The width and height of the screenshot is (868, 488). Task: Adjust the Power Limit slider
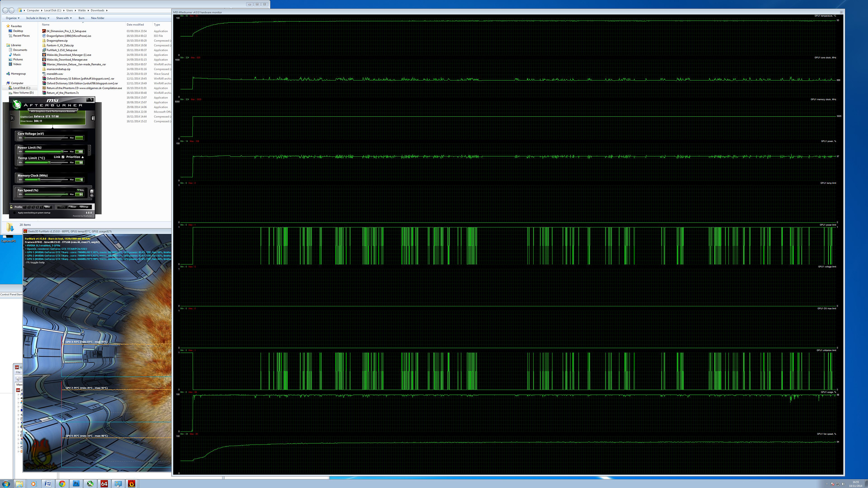tap(46, 151)
